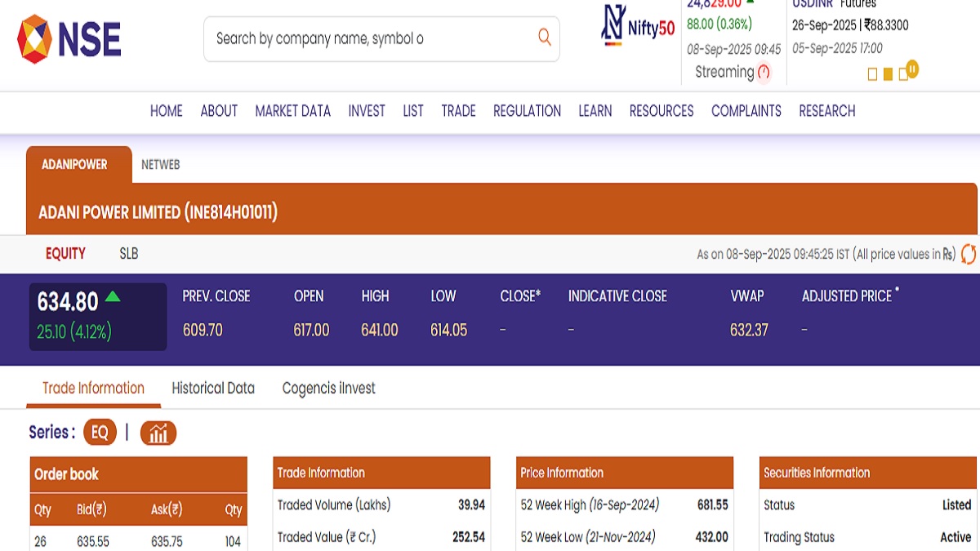Click the company search input field

[367, 38]
